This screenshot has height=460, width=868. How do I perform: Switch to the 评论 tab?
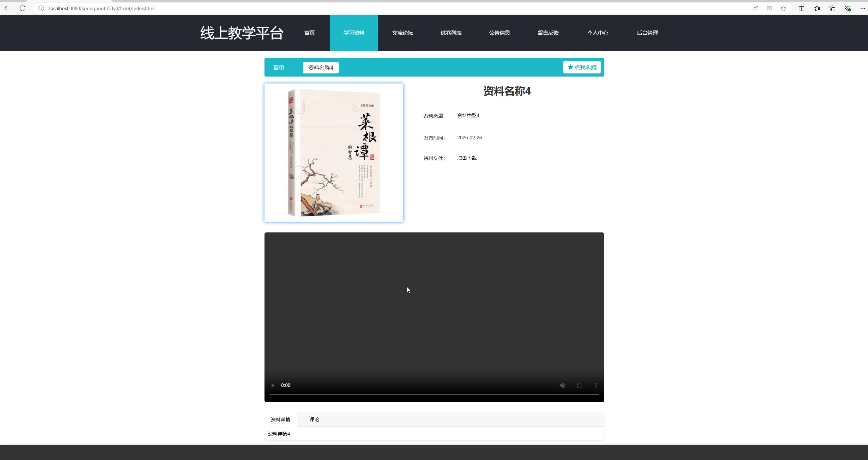coord(314,419)
